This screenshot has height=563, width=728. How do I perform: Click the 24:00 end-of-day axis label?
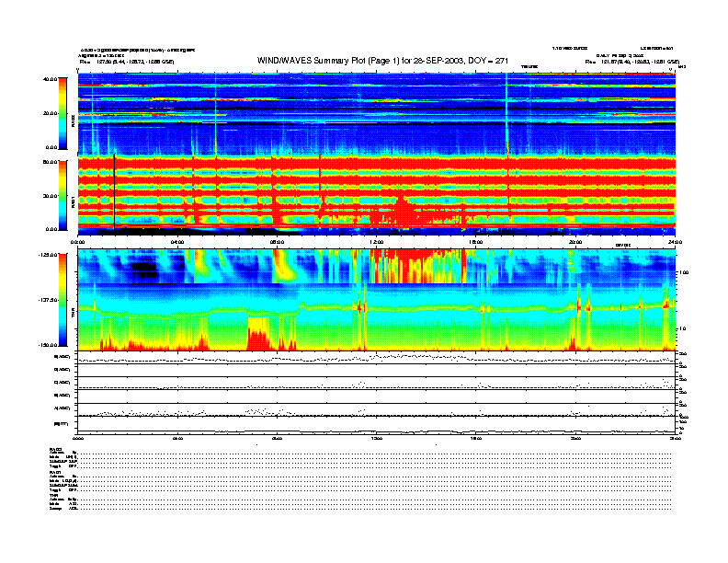pyautogui.click(x=672, y=243)
